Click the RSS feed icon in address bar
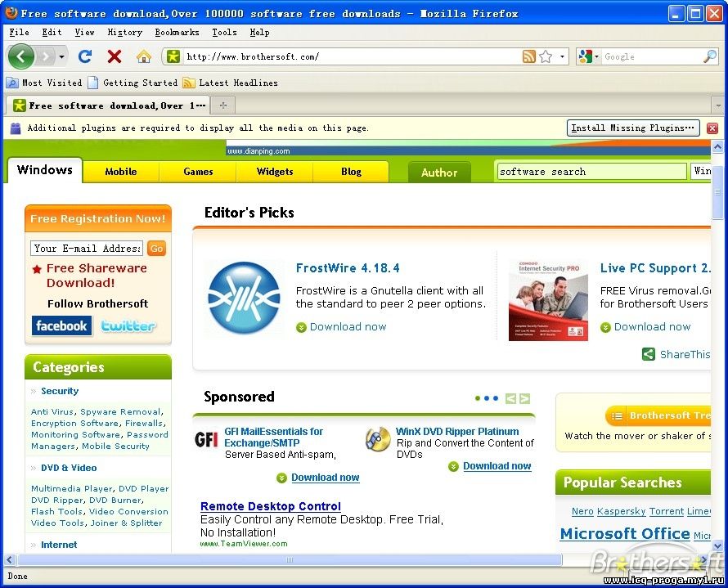This screenshot has width=728, height=588. point(529,56)
